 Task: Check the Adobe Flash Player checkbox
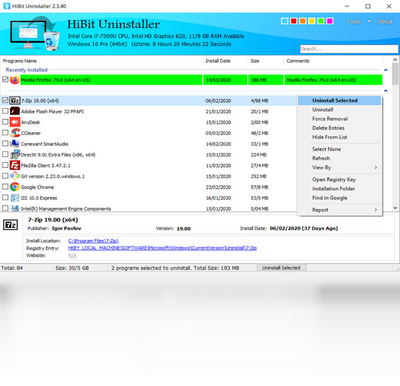pos(5,111)
